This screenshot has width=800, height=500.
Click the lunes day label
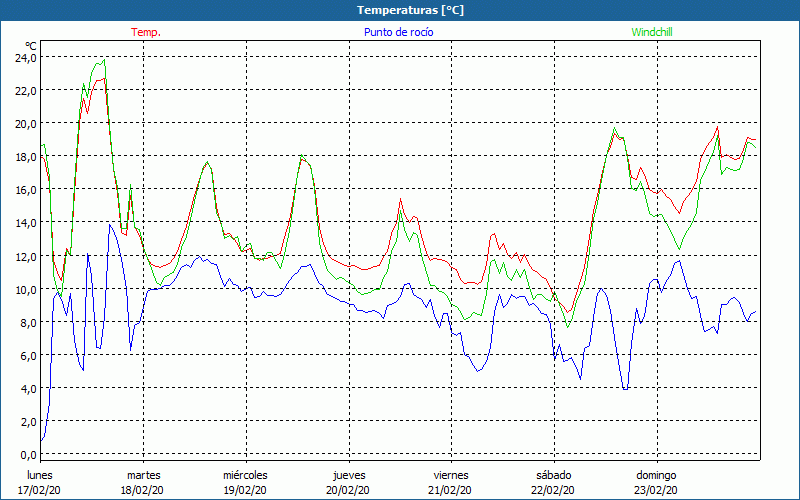40,475
